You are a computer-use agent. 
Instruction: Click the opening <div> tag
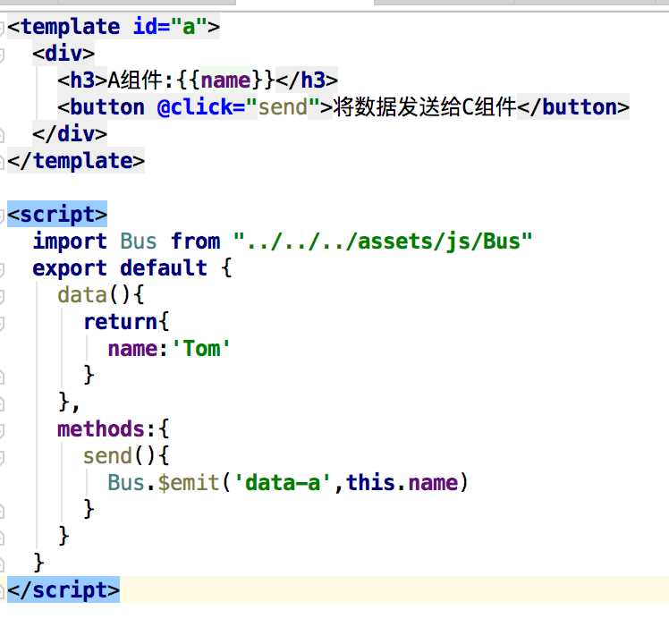pos(64,54)
